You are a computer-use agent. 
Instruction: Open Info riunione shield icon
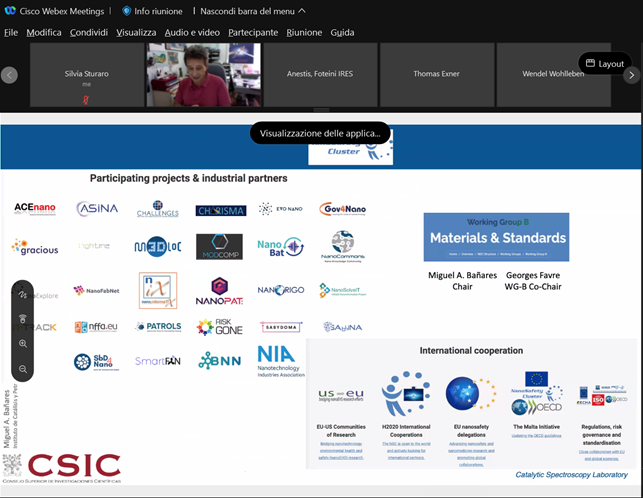127,11
